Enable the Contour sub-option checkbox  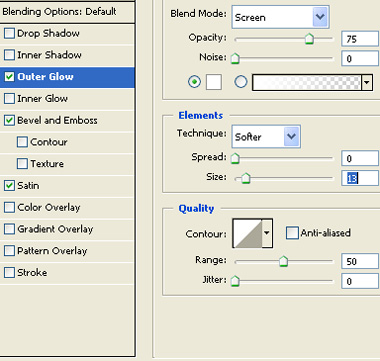point(22,142)
